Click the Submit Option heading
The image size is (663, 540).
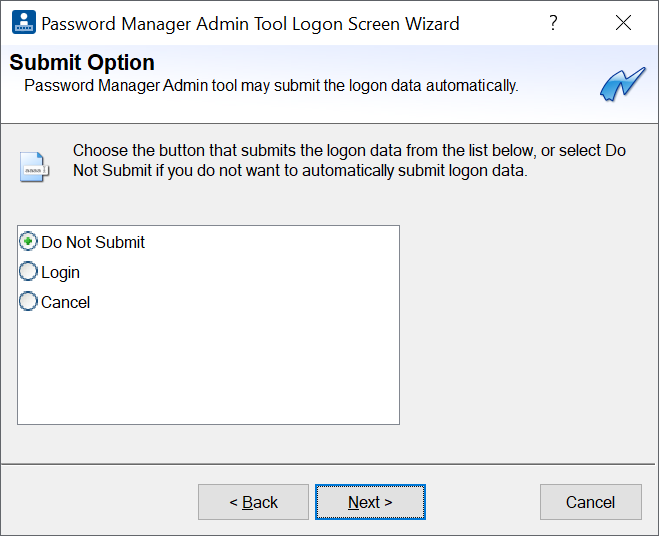pos(82,64)
